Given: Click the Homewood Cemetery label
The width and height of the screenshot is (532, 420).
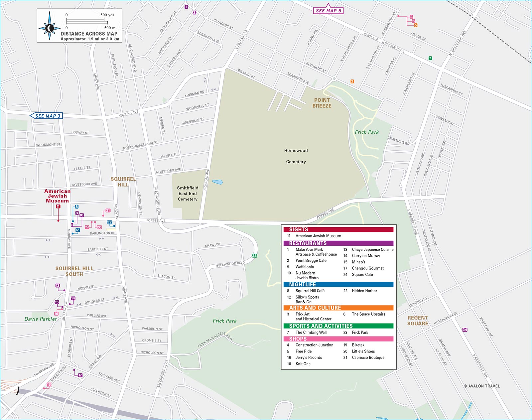Looking at the screenshot, I should click(x=296, y=156).
